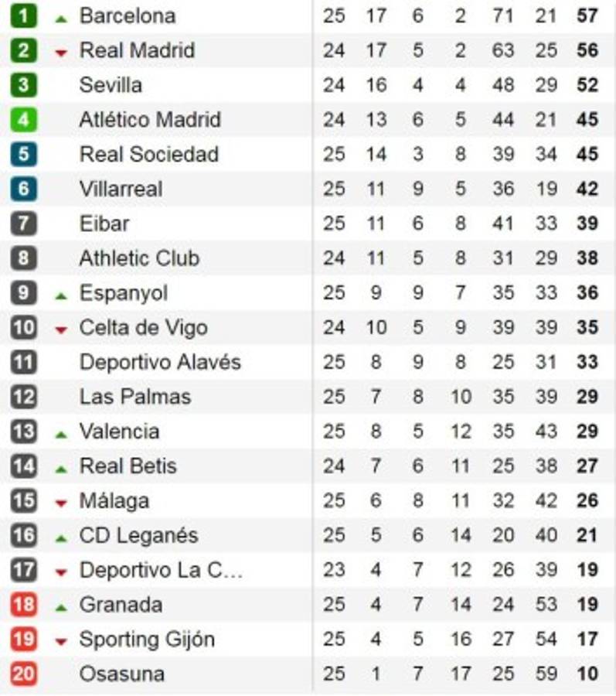This screenshot has height=696, width=616.
Task: Click the gray position 11 badge
Action: [x=23, y=362]
